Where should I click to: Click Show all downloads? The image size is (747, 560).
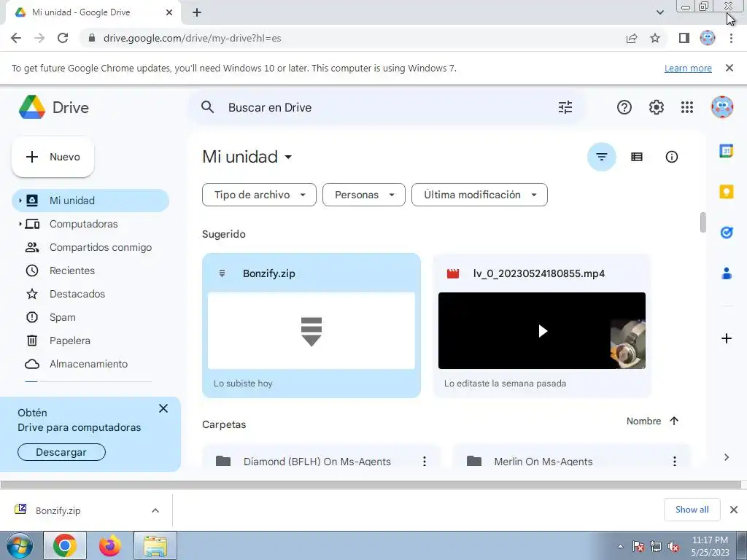692,510
